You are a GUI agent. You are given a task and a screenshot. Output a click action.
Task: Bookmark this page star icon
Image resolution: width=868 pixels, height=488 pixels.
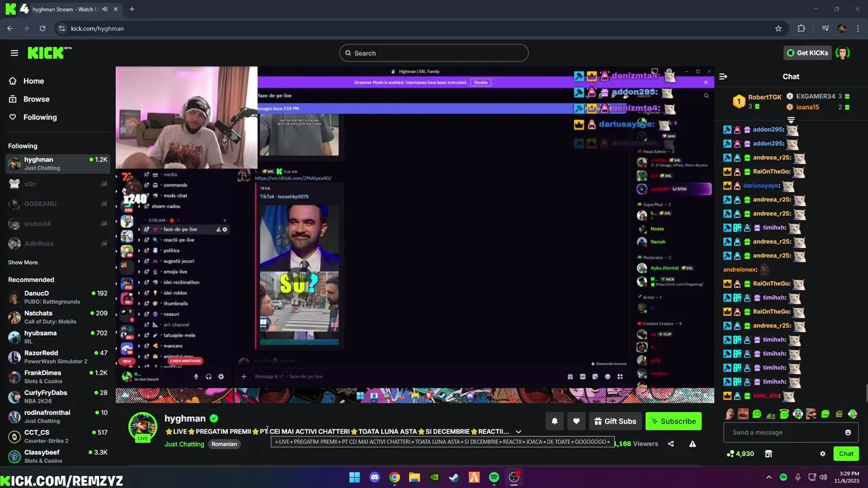[778, 28]
